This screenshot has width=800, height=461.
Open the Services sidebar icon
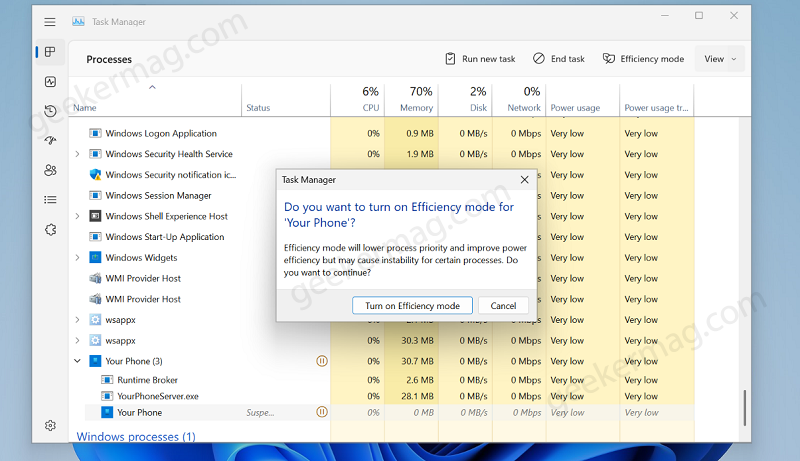(50, 229)
